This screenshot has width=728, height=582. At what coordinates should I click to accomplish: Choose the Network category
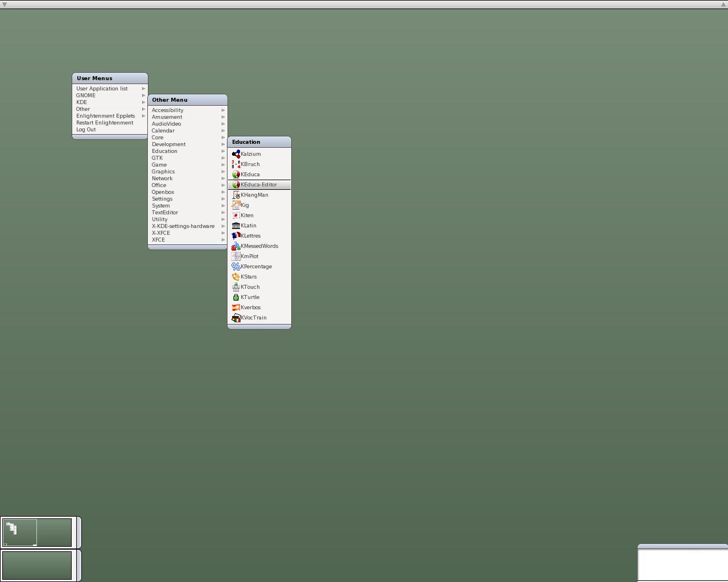click(187, 178)
